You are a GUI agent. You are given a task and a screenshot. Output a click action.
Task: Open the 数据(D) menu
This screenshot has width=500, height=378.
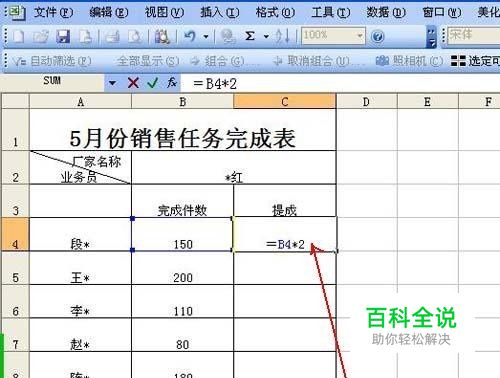386,12
